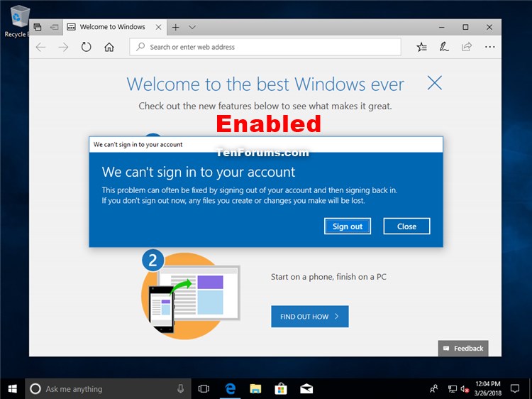Minimize the Edge browser window
Screen dimensions: 532x399
[442, 27]
